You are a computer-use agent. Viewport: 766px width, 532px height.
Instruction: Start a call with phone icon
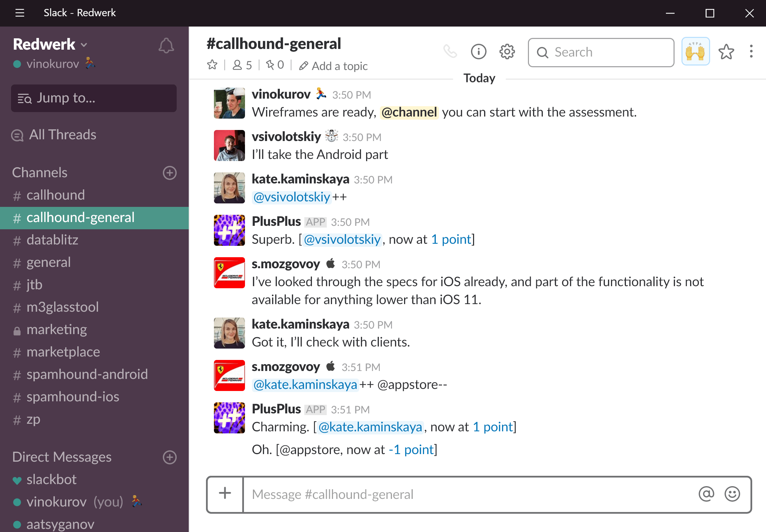point(450,52)
